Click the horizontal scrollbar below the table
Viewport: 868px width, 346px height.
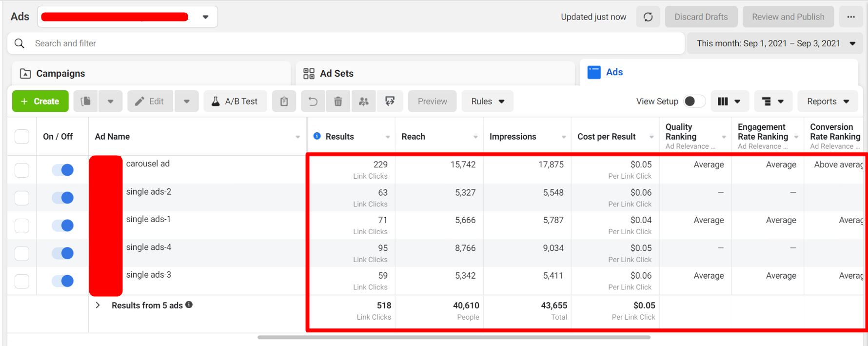[454, 337]
